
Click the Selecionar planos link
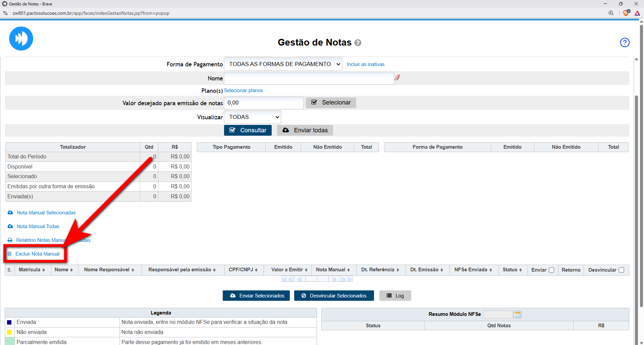coord(243,90)
